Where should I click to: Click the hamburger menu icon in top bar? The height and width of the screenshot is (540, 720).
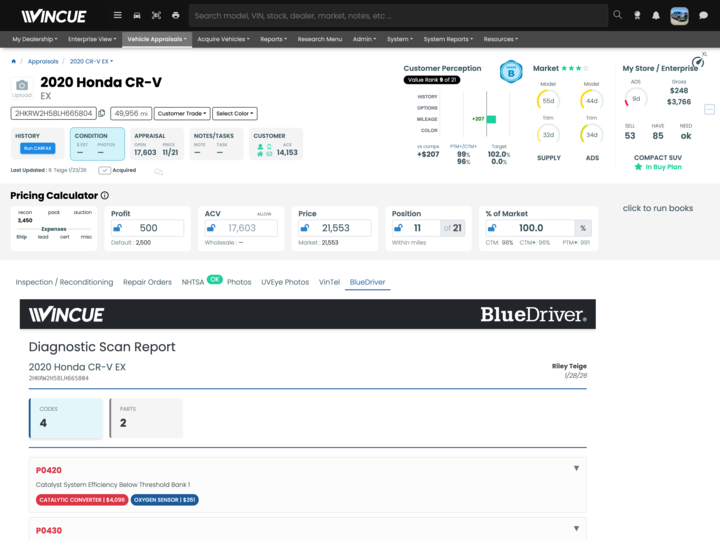(117, 16)
